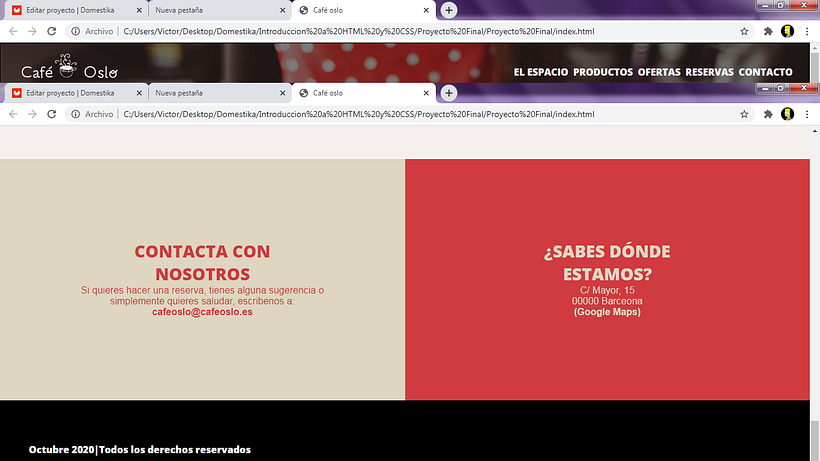Jump to CONTACTO in the site navigation

(x=765, y=72)
